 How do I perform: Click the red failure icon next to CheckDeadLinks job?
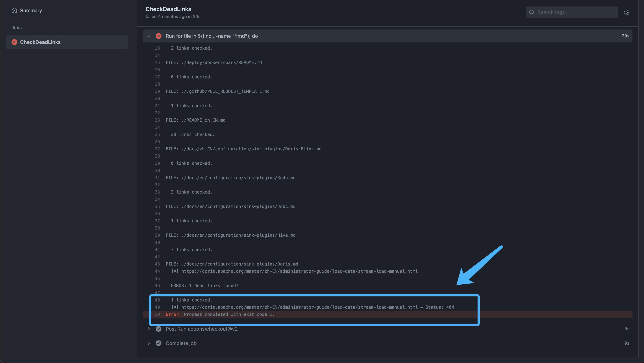[14, 42]
